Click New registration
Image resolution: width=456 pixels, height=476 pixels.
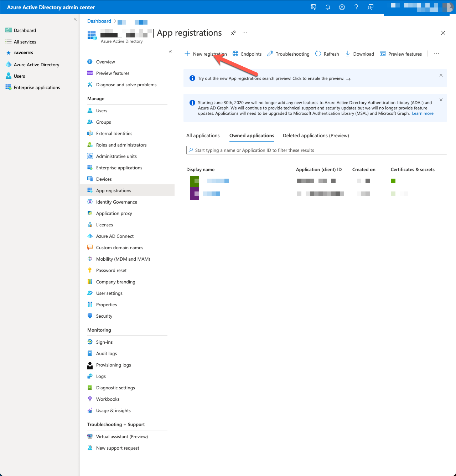tap(206, 54)
